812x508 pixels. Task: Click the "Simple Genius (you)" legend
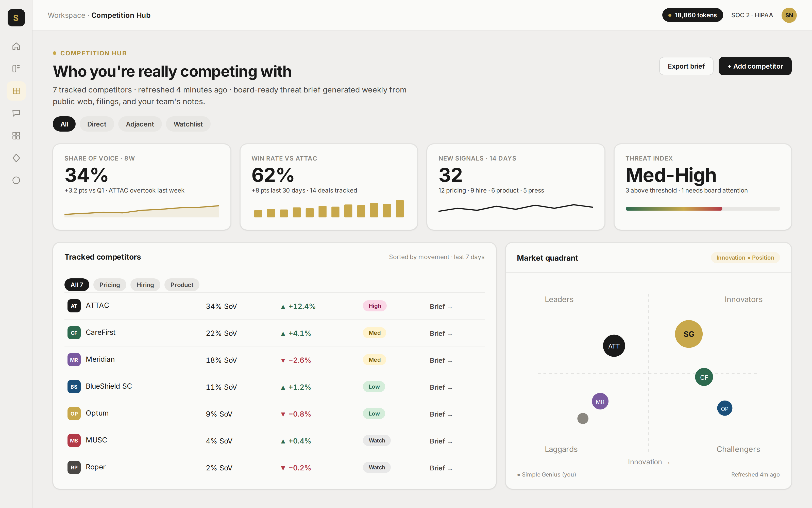coord(546,474)
